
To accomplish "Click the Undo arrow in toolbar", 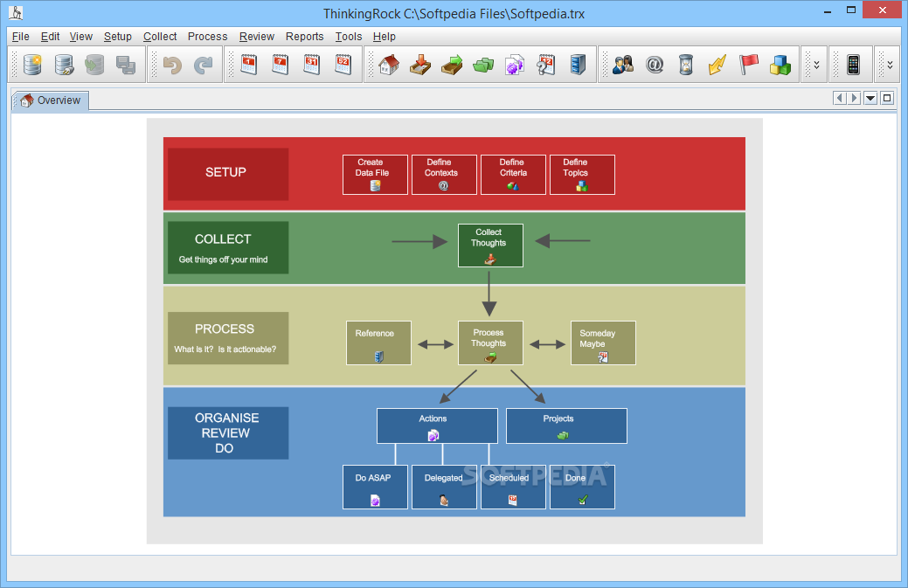I will (x=172, y=65).
